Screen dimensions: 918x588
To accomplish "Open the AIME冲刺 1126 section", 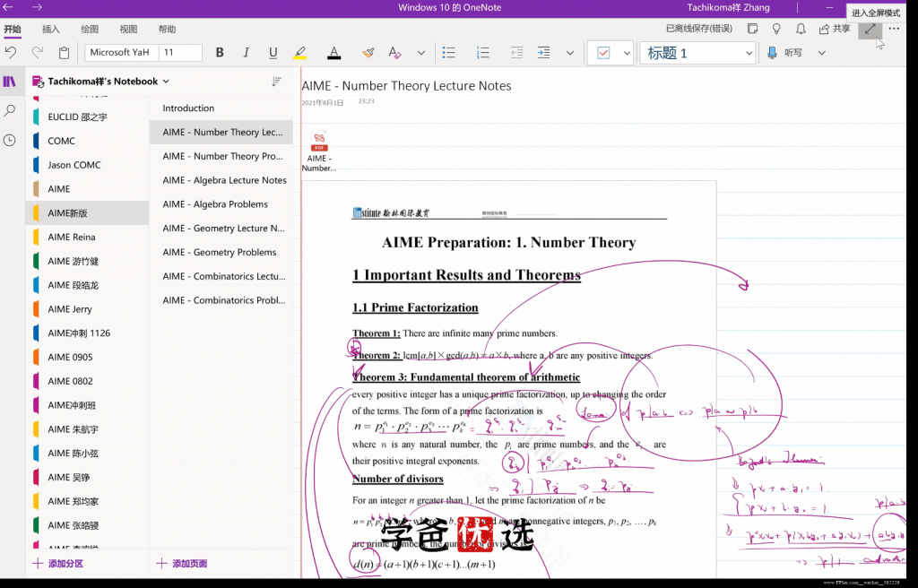I will coord(87,333).
